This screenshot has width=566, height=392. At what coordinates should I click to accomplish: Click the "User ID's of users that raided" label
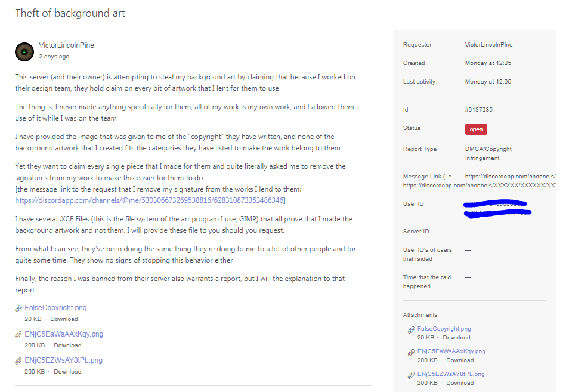428,255
